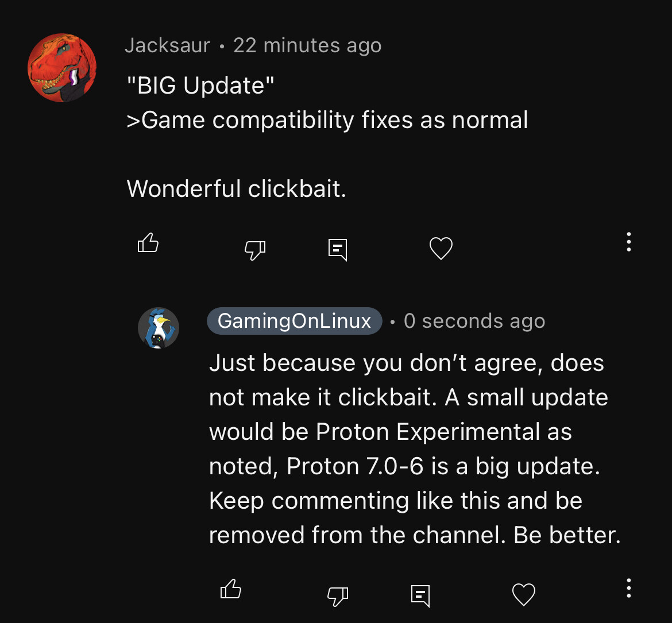Screen dimensions: 672x623
Task: Like the GamingOnLinux reply
Action: point(231,589)
